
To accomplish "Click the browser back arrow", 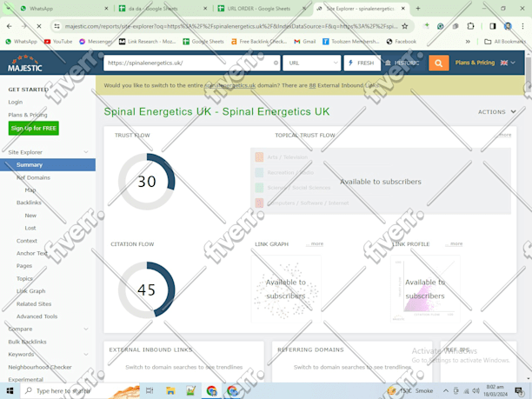I will coord(10,26).
